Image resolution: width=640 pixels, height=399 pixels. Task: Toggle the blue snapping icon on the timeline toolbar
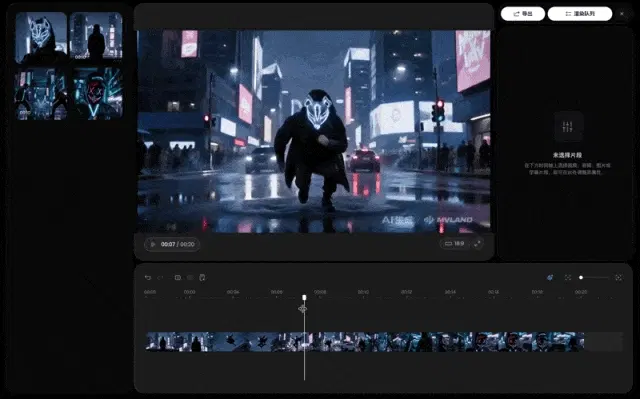click(x=550, y=278)
